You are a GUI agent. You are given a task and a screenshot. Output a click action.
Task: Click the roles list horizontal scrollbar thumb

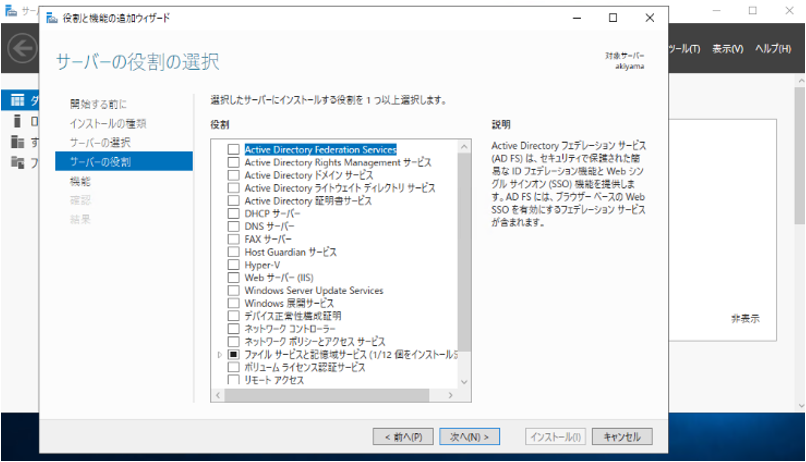pos(326,395)
